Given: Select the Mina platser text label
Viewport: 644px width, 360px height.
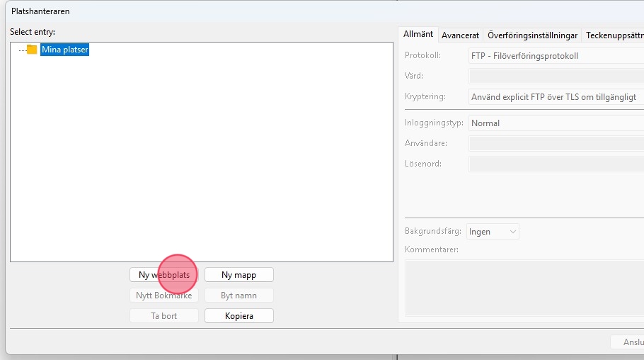Looking at the screenshot, I should point(64,50).
